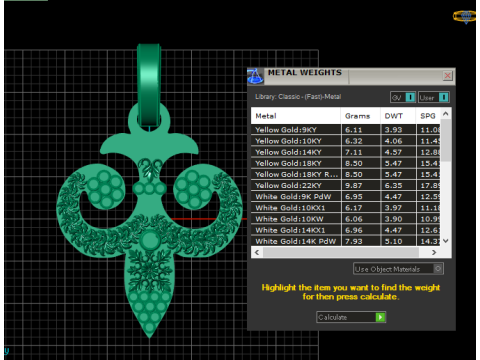Select Yellow Gold:10KY row

point(345,141)
